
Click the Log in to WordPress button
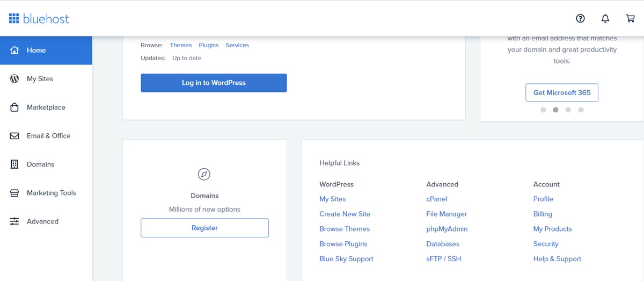214,83
